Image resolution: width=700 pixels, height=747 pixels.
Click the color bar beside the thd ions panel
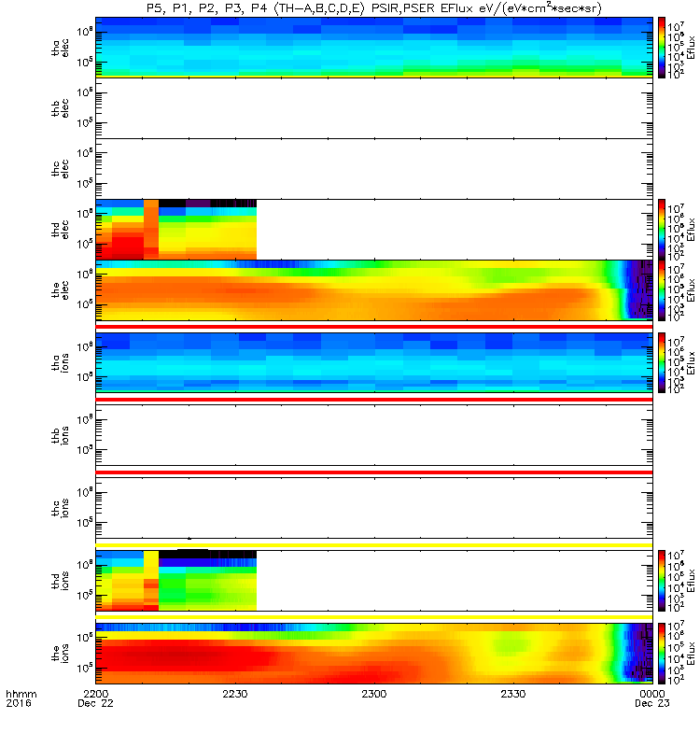[x=662, y=581]
